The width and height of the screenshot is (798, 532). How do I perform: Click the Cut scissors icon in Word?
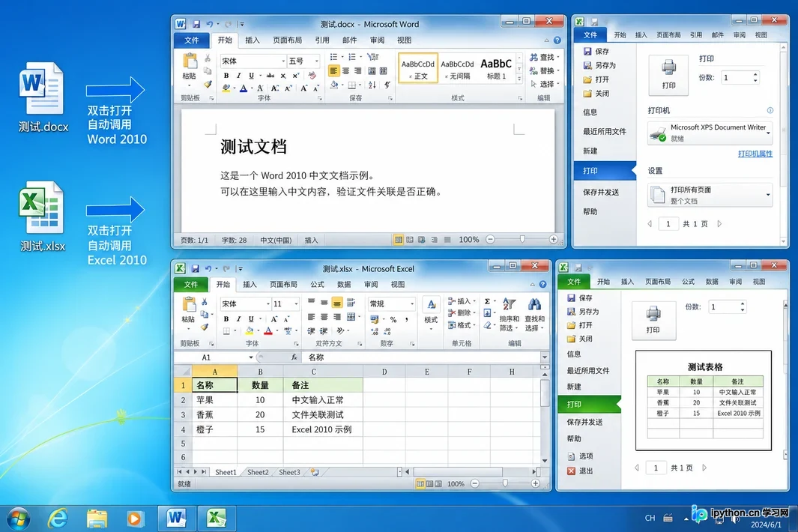tap(208, 58)
